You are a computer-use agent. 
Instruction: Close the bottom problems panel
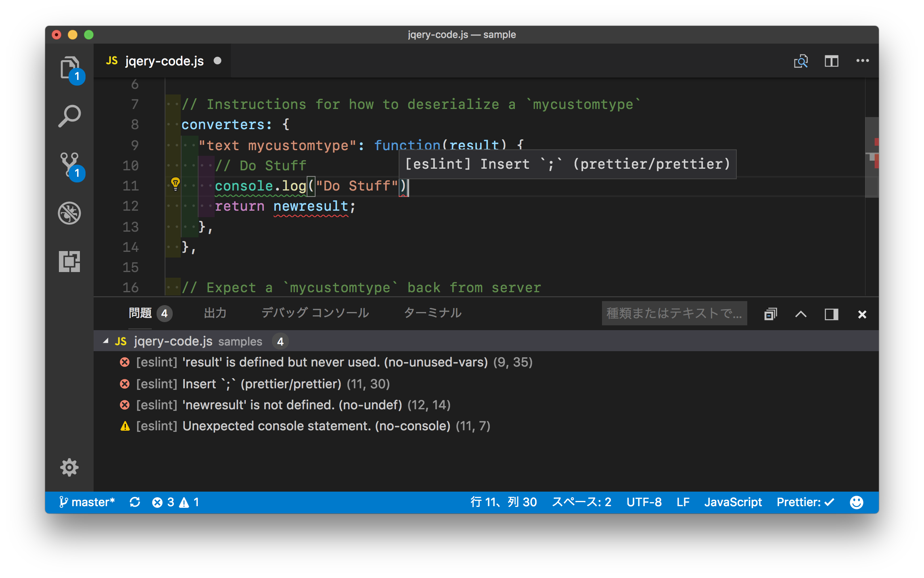pos(863,314)
